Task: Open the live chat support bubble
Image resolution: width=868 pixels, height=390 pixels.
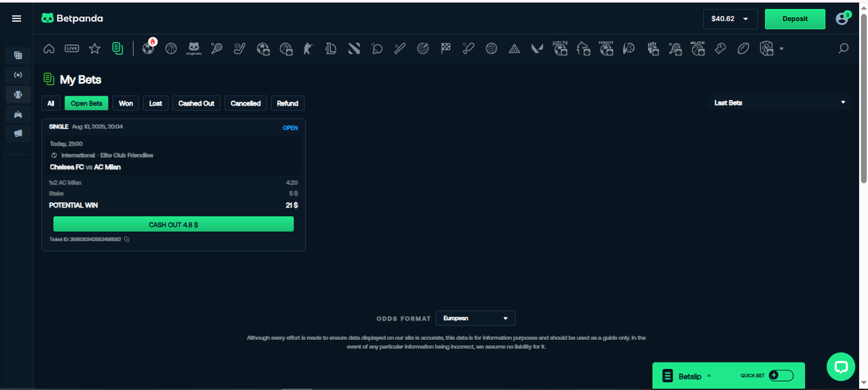Action: coord(841,367)
